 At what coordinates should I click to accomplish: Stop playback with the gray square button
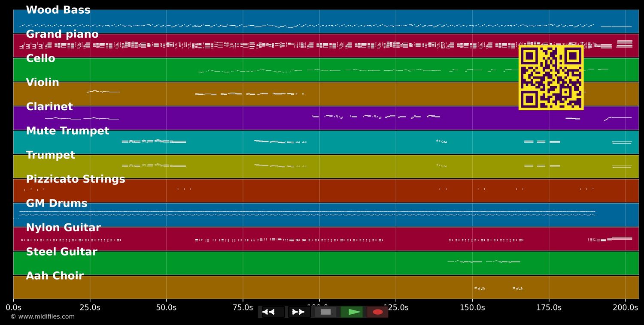click(x=326, y=312)
